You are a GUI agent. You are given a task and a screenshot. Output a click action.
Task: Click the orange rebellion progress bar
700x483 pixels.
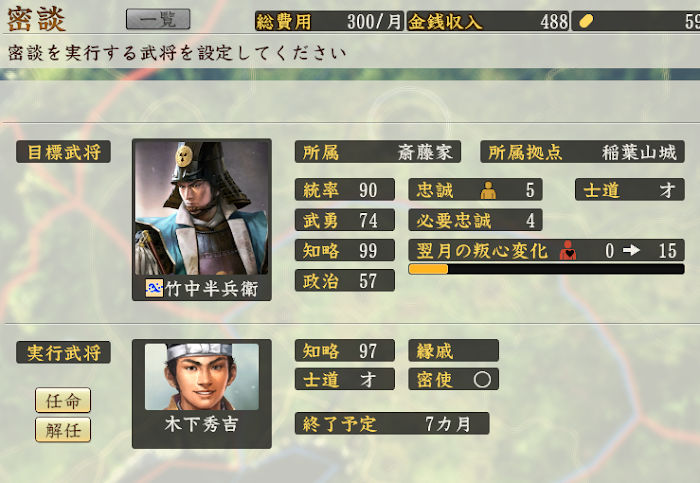tap(546, 269)
